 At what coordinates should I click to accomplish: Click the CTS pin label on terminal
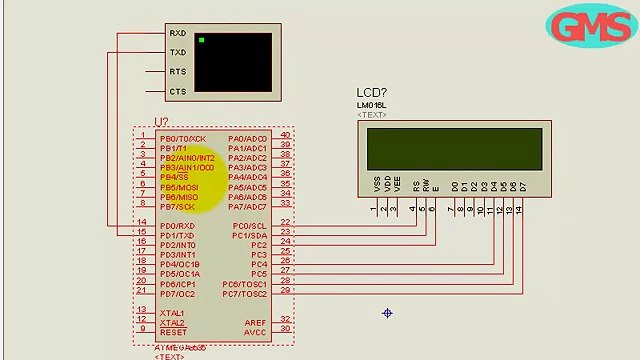[178, 92]
